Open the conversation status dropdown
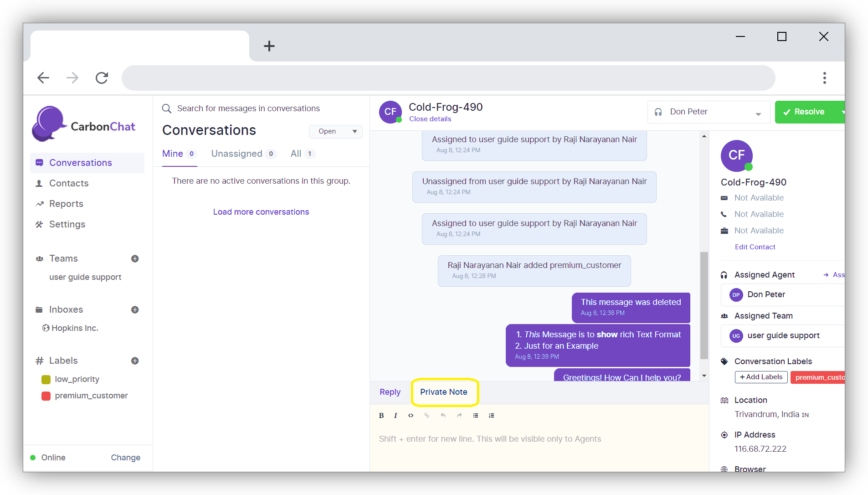The width and height of the screenshot is (868, 495). coord(336,131)
